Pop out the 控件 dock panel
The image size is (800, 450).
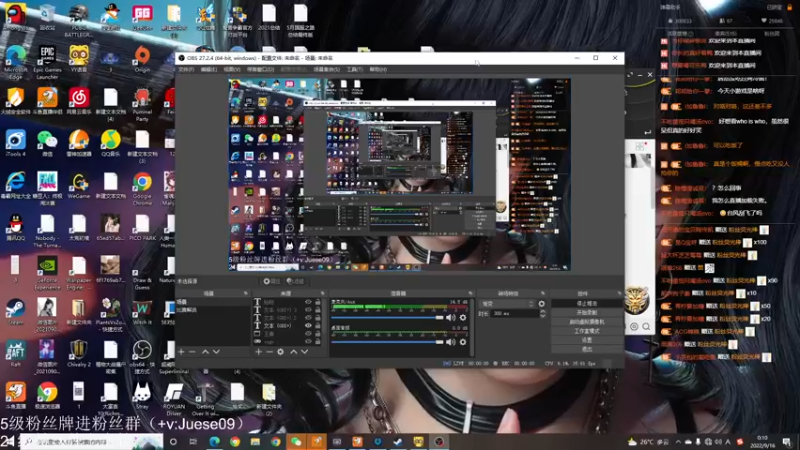[x=619, y=293]
